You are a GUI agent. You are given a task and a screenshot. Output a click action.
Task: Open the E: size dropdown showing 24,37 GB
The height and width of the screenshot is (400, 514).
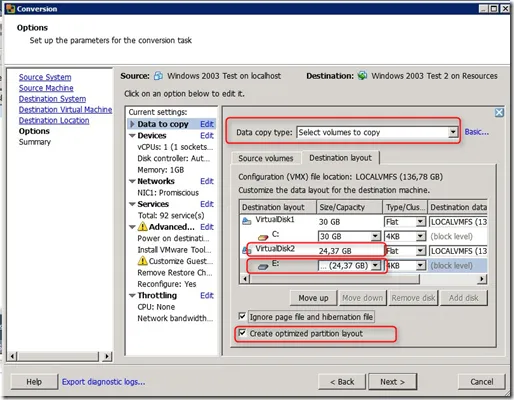(376, 265)
